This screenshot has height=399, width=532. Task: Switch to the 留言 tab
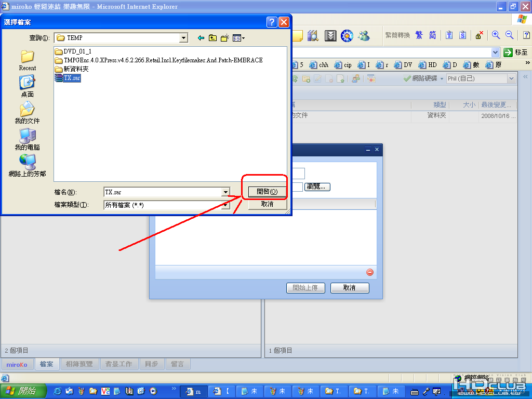178,364
